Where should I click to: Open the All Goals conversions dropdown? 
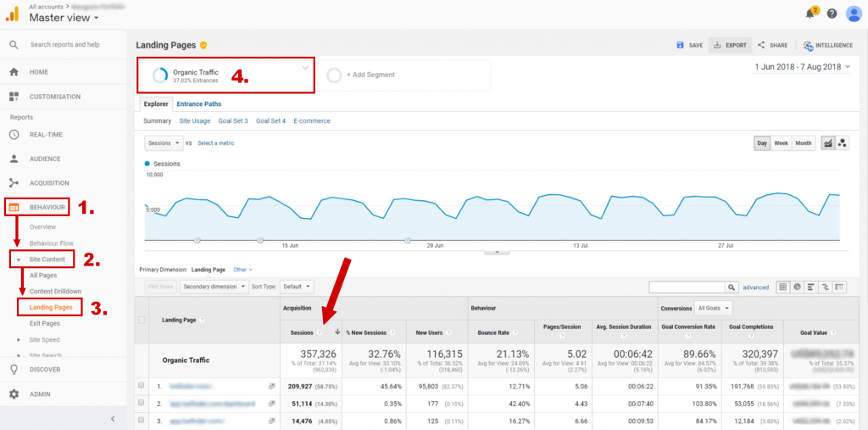click(x=715, y=308)
